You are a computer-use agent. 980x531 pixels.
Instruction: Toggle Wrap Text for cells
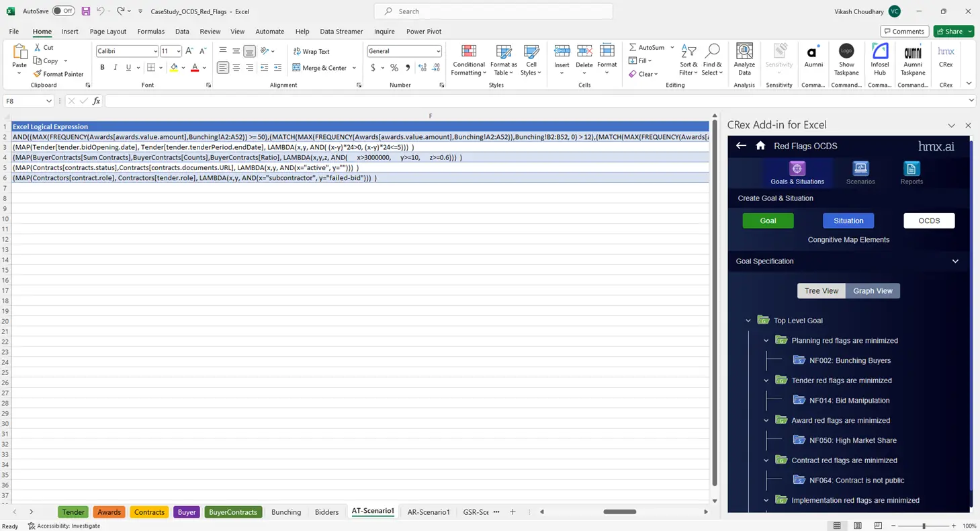point(311,51)
